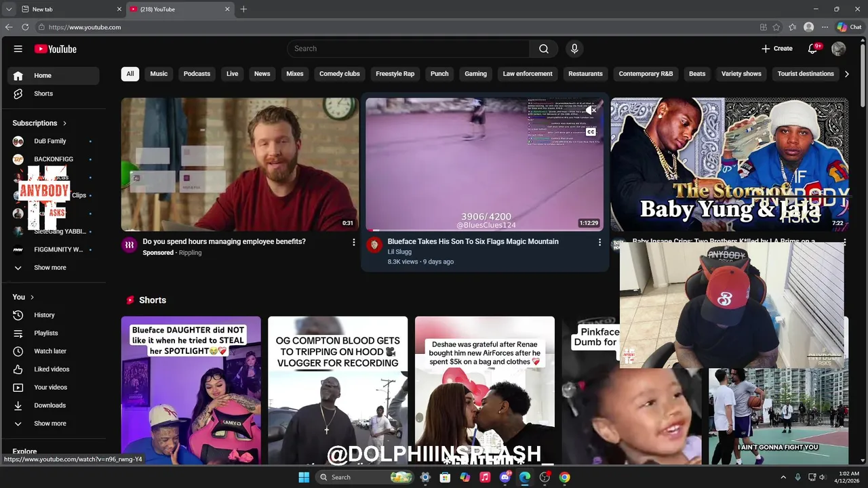This screenshot has height=488, width=868.
Task: Select the Podcasts filter chip
Action: pyautogui.click(x=197, y=74)
